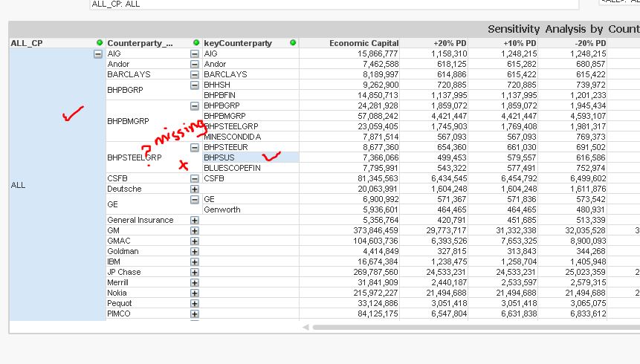Expand the JP Chase counterparty group
The width and height of the screenshot is (640, 364).
(195, 273)
